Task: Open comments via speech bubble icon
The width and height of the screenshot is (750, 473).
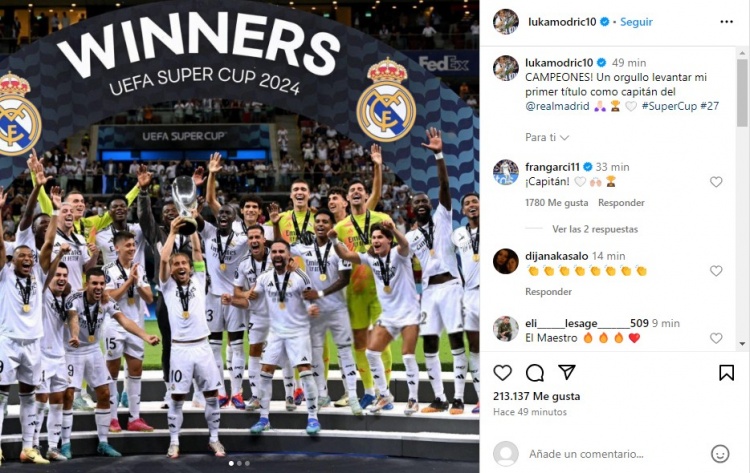Action: tap(535, 373)
